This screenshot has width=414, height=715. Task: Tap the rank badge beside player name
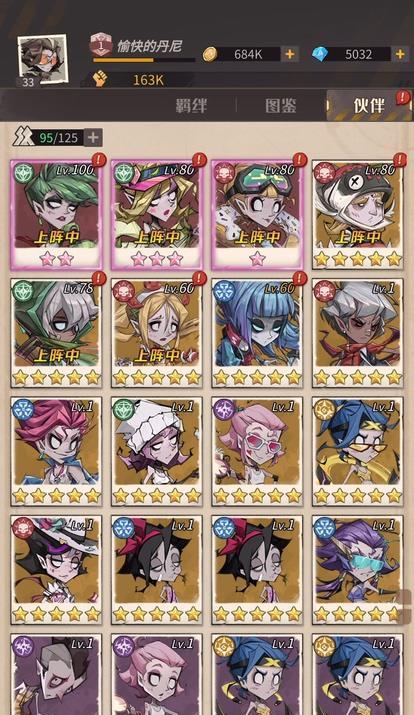101,44
